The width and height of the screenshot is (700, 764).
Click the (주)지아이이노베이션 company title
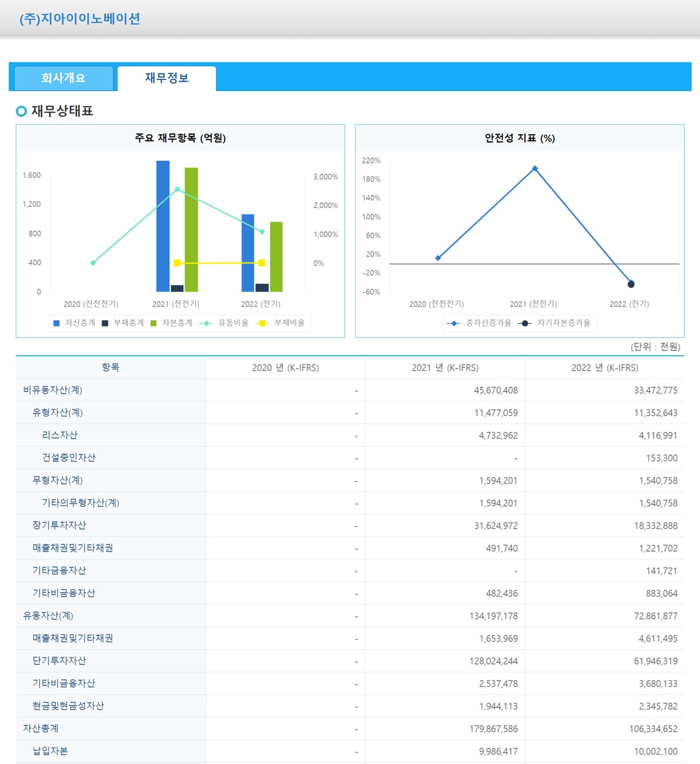click(80, 19)
